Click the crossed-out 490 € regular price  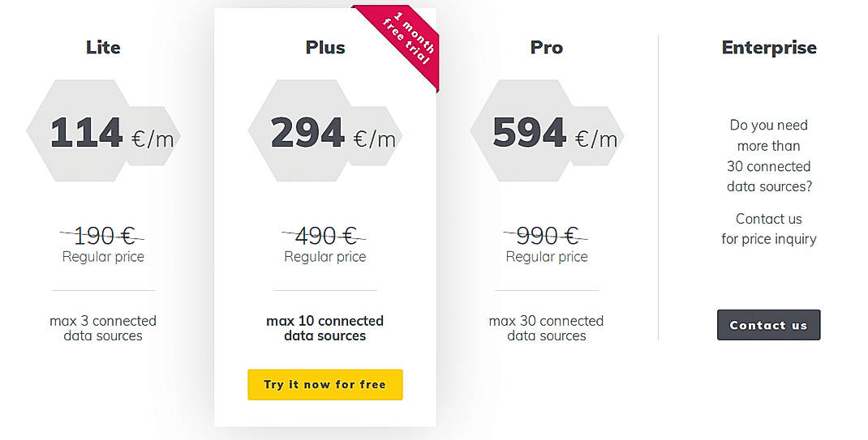[324, 236]
